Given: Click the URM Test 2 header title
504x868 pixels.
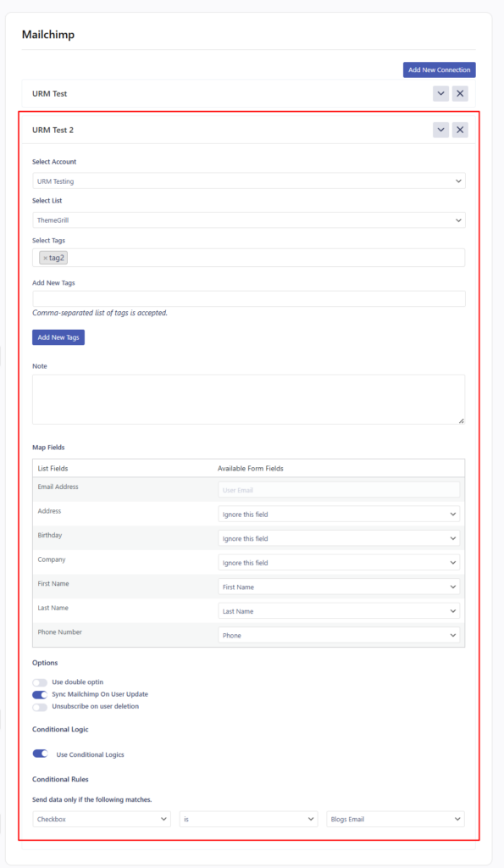Looking at the screenshot, I should click(53, 130).
